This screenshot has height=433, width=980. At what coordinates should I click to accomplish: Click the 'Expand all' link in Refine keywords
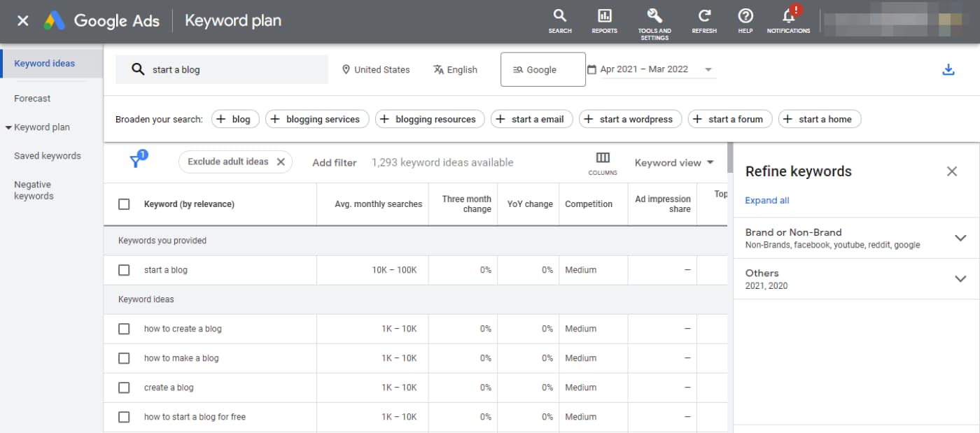[x=766, y=200]
